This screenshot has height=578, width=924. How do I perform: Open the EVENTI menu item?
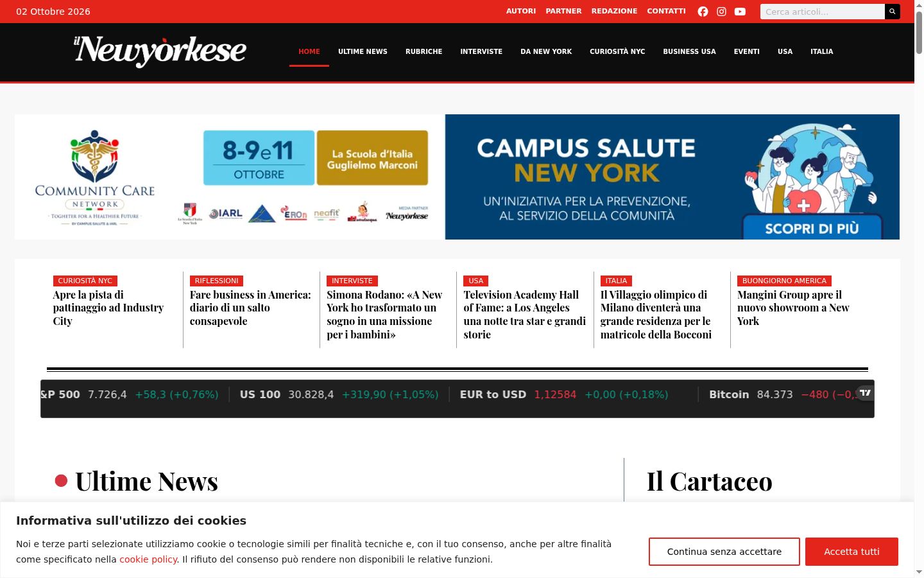(x=746, y=51)
